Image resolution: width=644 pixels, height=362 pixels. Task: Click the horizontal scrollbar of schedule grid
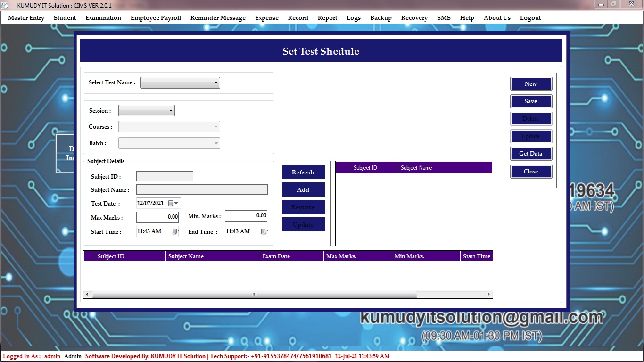pos(255,295)
